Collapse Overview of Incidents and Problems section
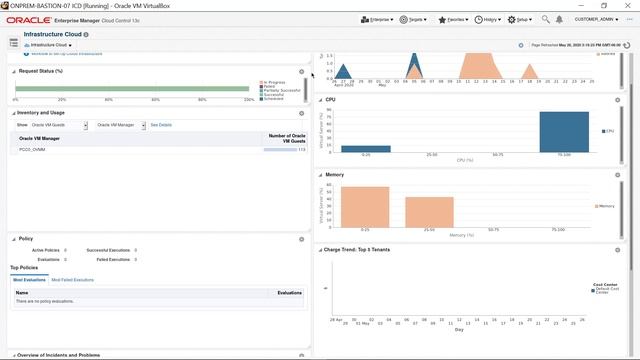 (14, 356)
